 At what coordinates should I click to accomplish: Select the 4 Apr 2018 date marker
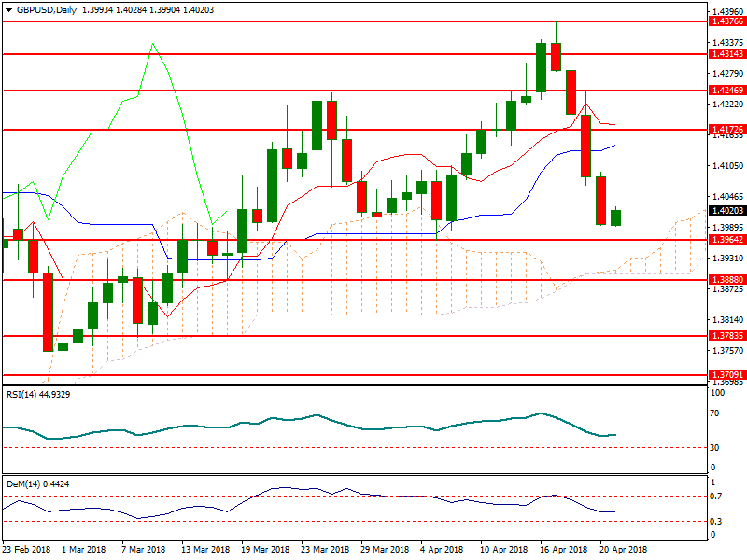(x=444, y=551)
